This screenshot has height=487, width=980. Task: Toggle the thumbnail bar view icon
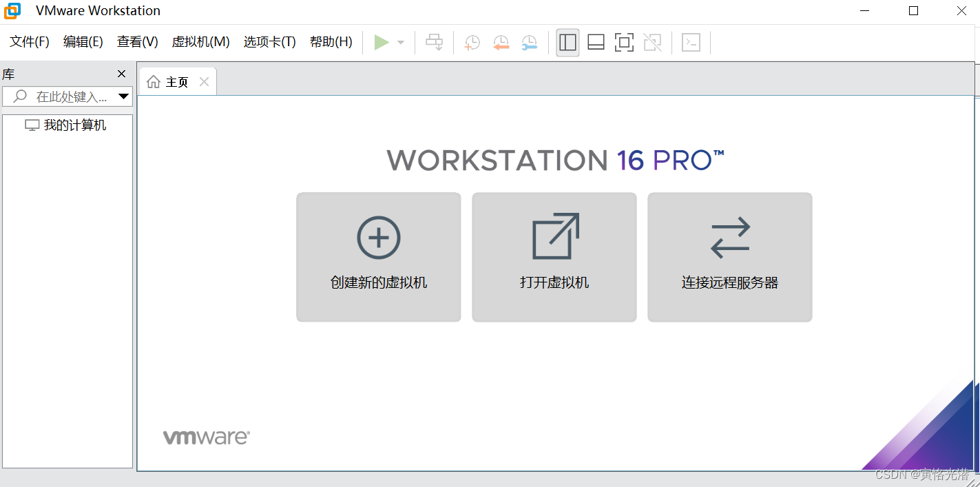coord(596,43)
